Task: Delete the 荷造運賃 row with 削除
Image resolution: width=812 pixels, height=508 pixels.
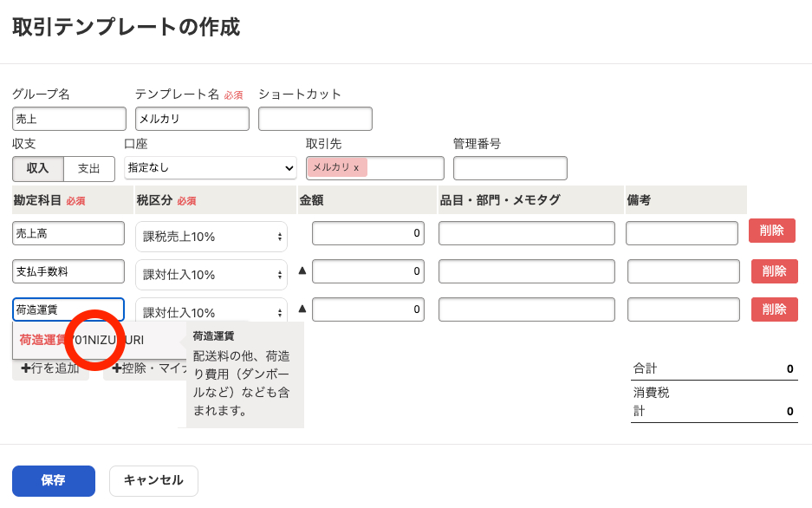Action: 773,309
